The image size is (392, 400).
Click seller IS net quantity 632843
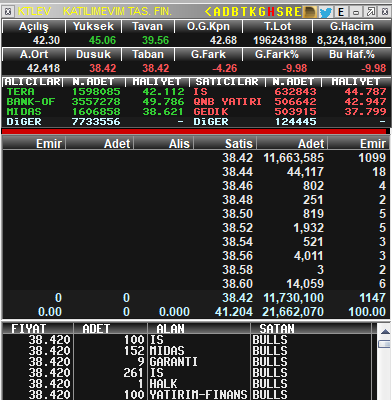pyautogui.click(x=295, y=92)
